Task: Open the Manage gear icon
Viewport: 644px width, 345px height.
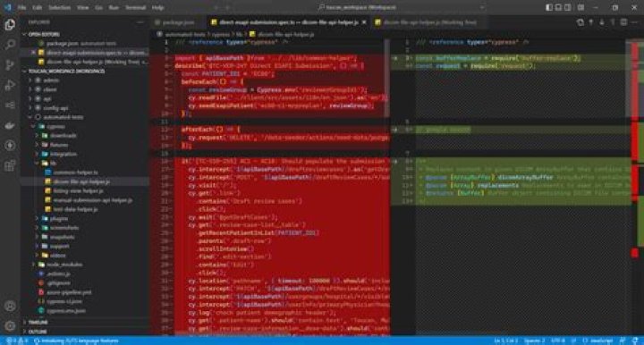Action: pos(10,326)
